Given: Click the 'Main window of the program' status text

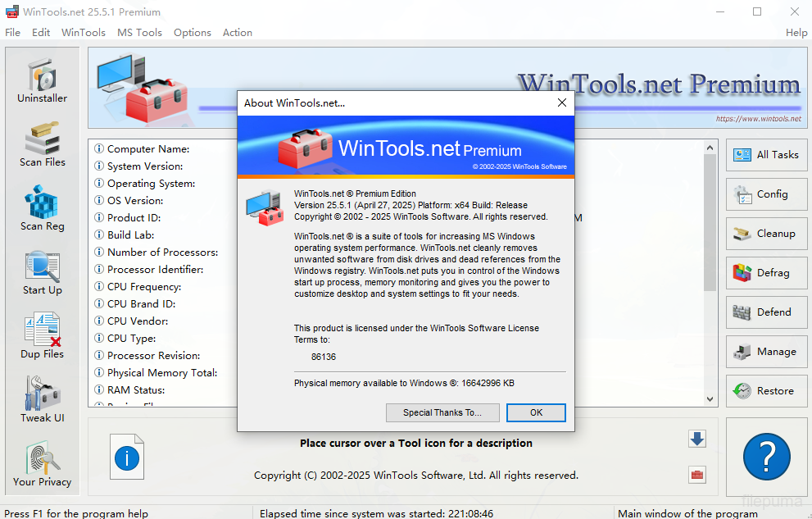Looking at the screenshot, I should point(687,513).
